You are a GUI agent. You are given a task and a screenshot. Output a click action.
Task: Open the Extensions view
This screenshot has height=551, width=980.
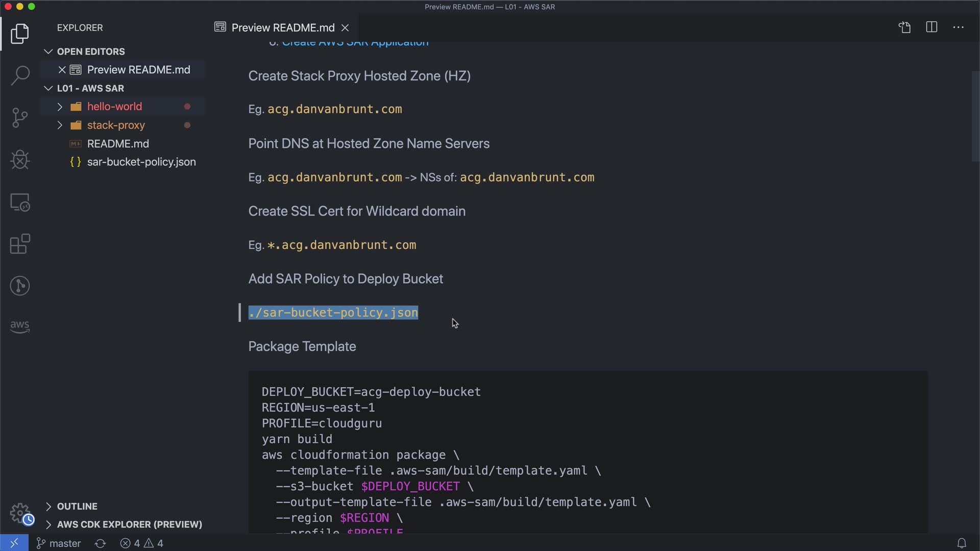[x=20, y=244]
